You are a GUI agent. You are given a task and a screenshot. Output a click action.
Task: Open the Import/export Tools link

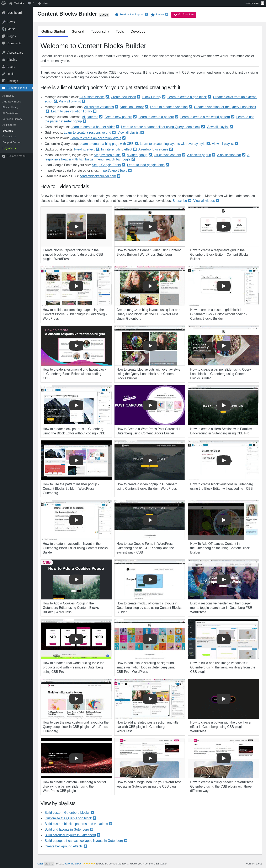tap(113, 170)
